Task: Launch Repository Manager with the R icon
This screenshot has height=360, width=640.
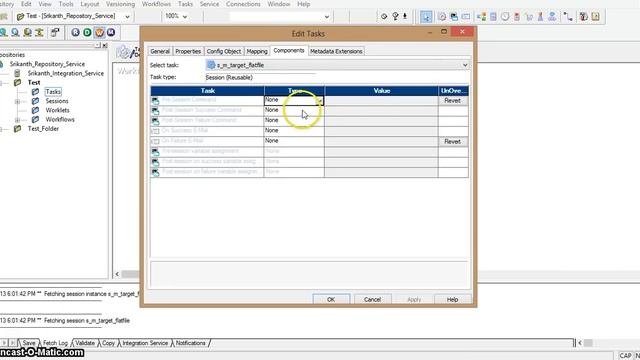Action: [x=75, y=32]
